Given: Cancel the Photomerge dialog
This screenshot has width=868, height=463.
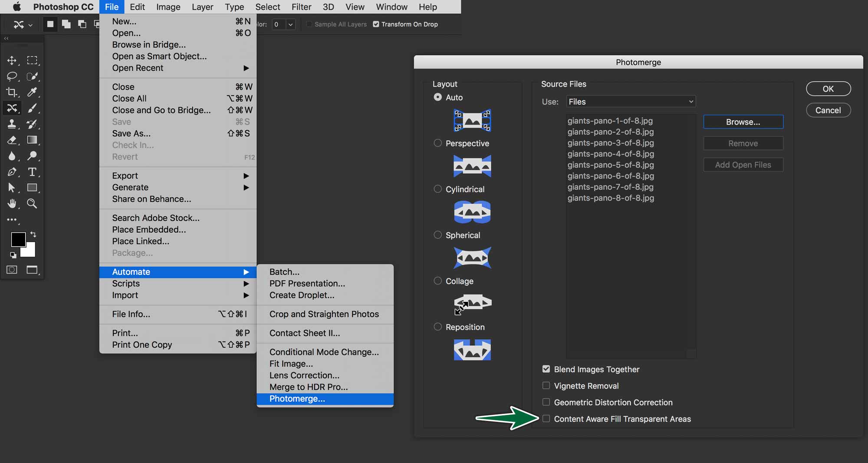Looking at the screenshot, I should 828,110.
